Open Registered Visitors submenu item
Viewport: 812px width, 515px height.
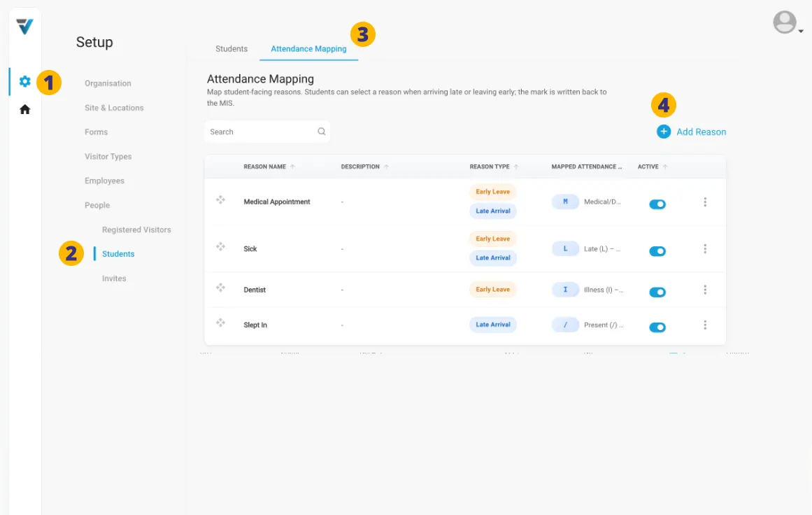136,230
